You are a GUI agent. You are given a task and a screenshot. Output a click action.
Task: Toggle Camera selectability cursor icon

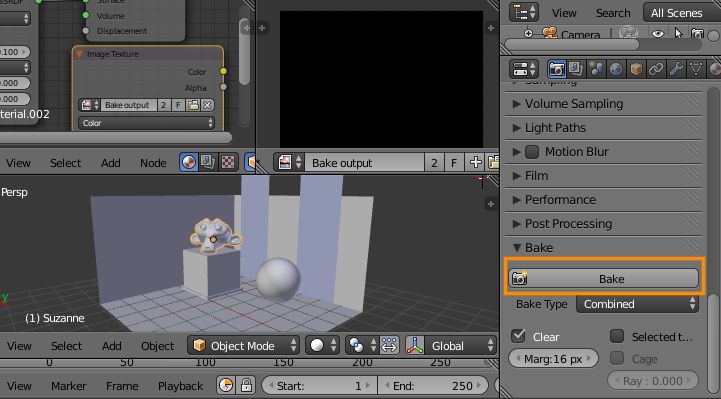678,34
